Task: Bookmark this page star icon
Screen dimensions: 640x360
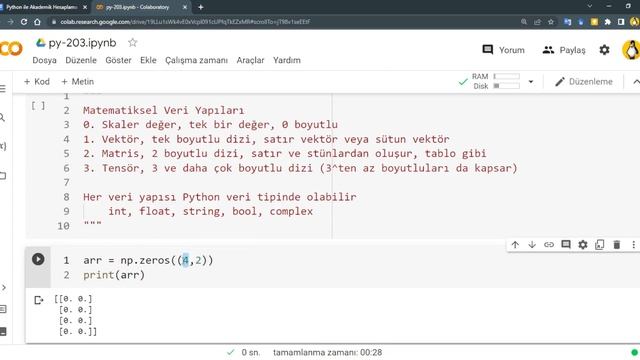Action: 551,22
